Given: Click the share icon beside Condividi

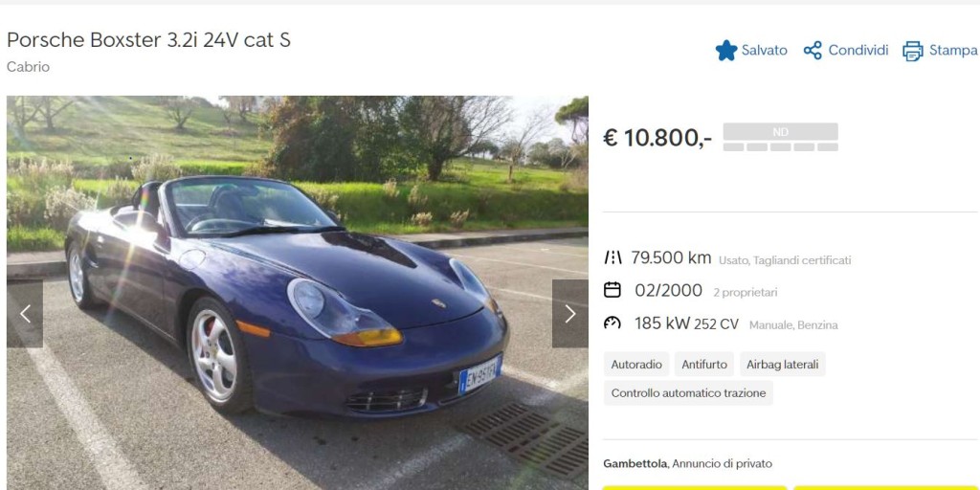Looking at the screenshot, I should point(813,51).
